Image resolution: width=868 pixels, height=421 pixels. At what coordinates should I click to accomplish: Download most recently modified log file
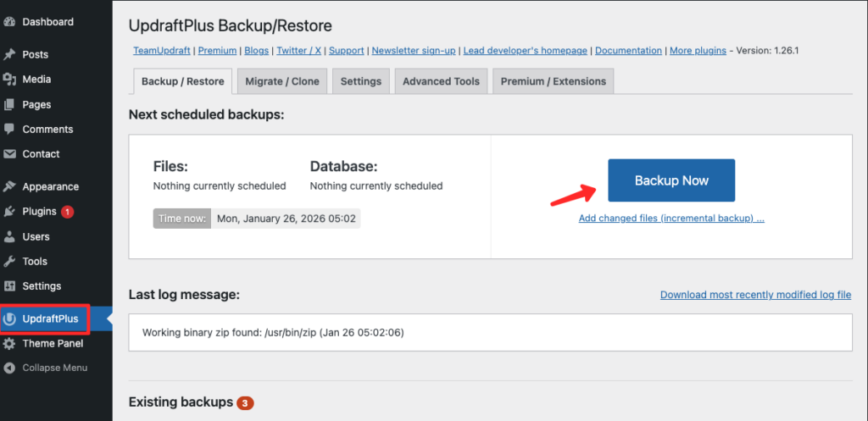click(755, 295)
